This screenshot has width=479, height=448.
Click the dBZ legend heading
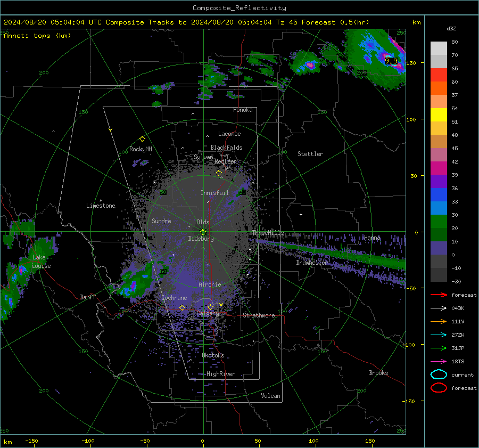(451, 28)
